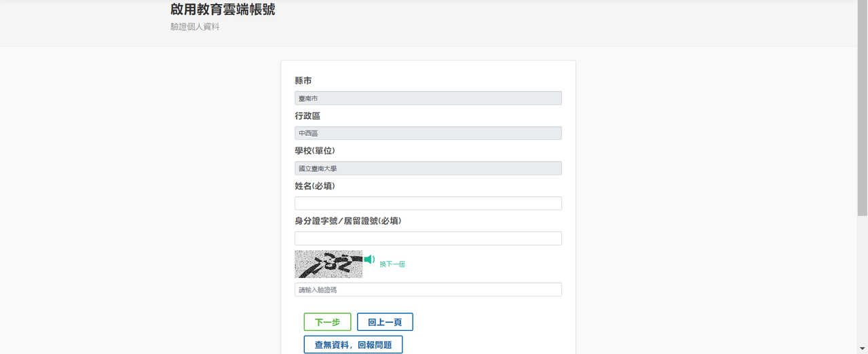This screenshot has height=354, width=868.
Task: Select the disabled 中西區 district field
Action: coord(428,133)
